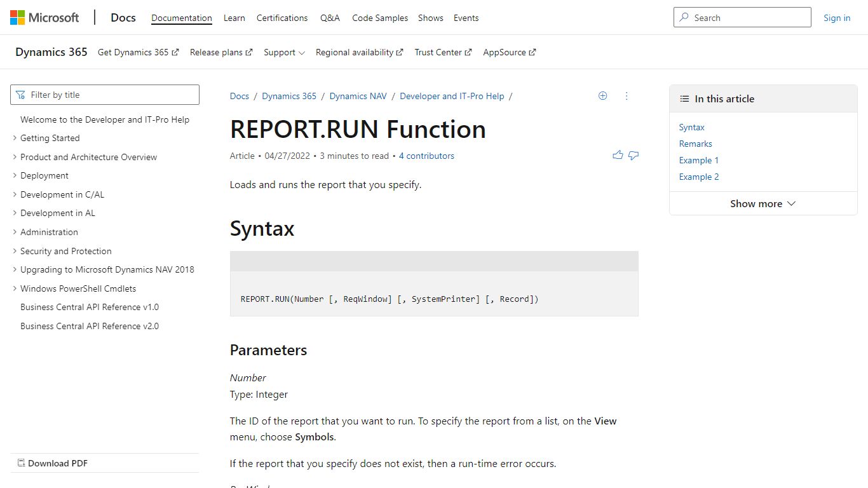
Task: Click the thumbs up feedback icon
Action: click(618, 155)
